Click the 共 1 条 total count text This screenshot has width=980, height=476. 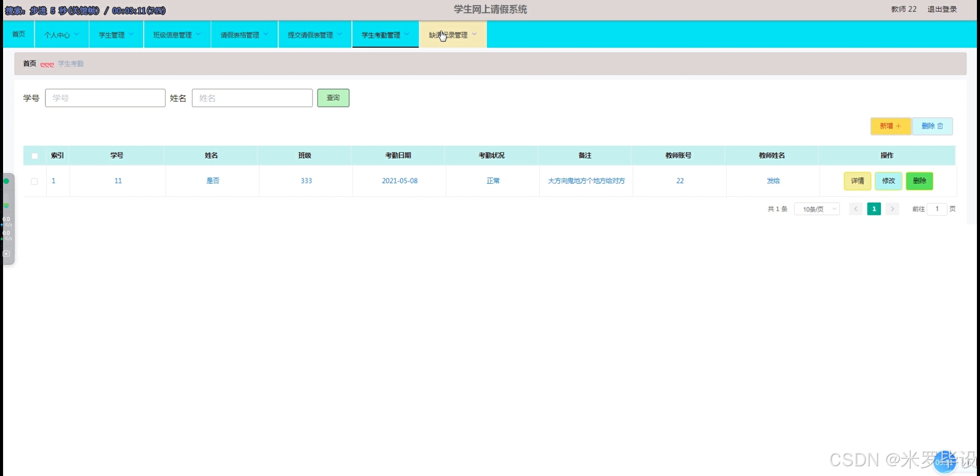tap(777, 209)
